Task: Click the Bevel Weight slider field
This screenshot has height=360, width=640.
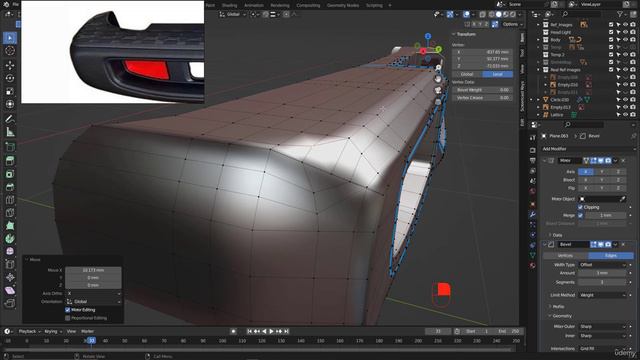Action: coord(482,90)
